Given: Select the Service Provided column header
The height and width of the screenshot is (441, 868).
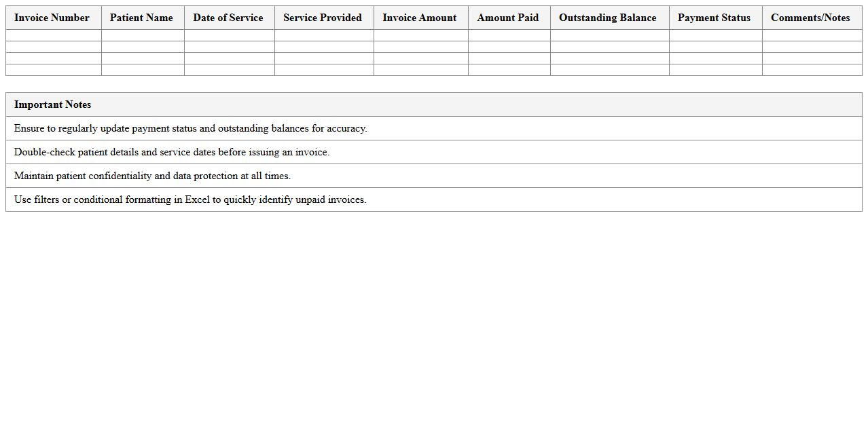Looking at the screenshot, I should 323,18.
